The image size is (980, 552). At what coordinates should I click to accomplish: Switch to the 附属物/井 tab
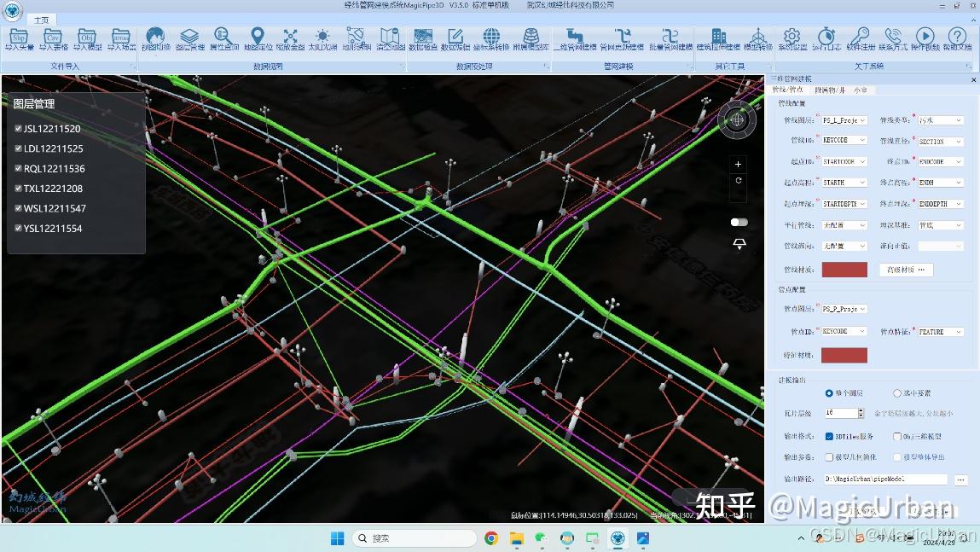tap(829, 91)
